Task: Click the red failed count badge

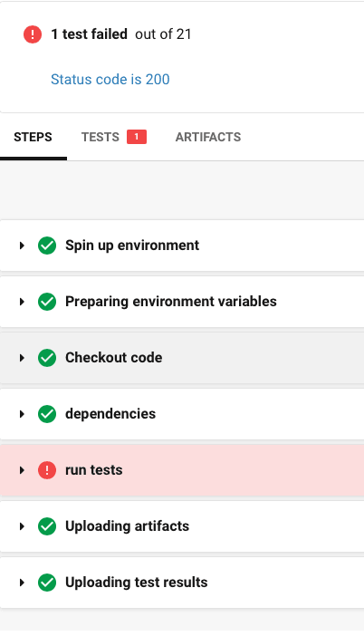Action: [137, 137]
